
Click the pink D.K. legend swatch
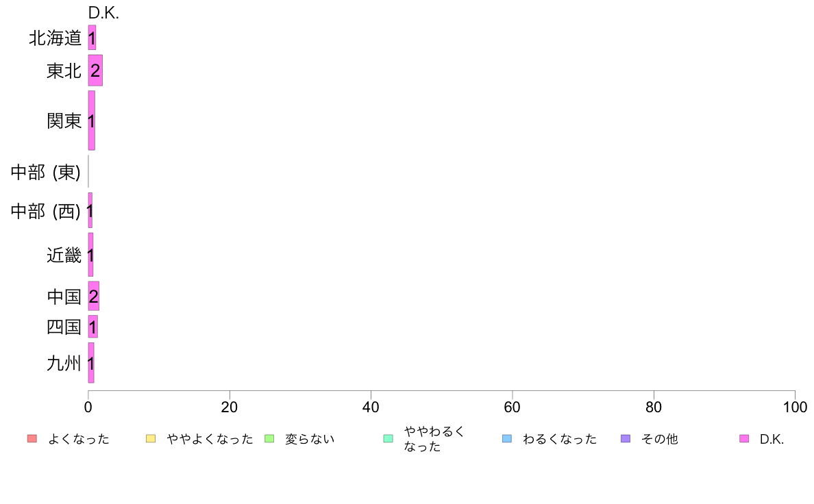point(744,438)
